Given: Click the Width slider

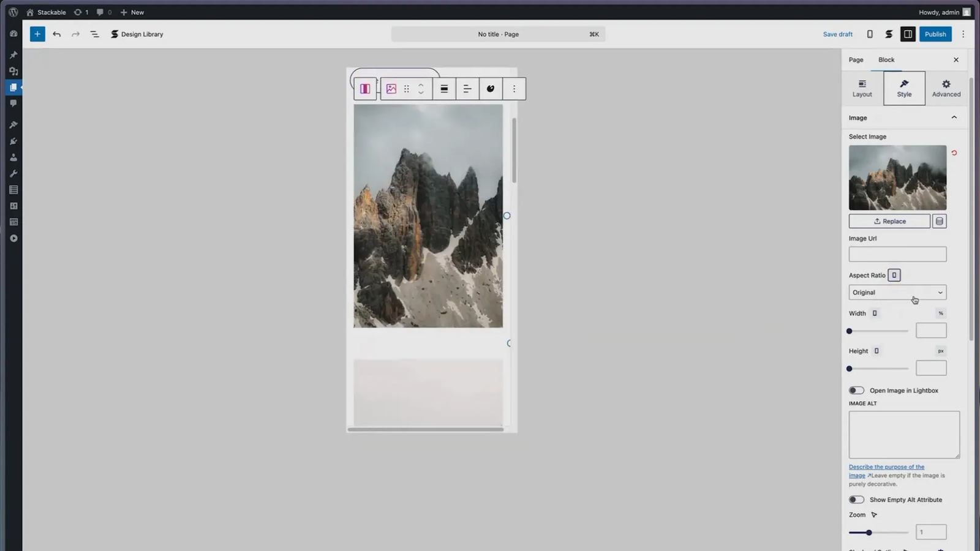Looking at the screenshot, I should pos(878,331).
